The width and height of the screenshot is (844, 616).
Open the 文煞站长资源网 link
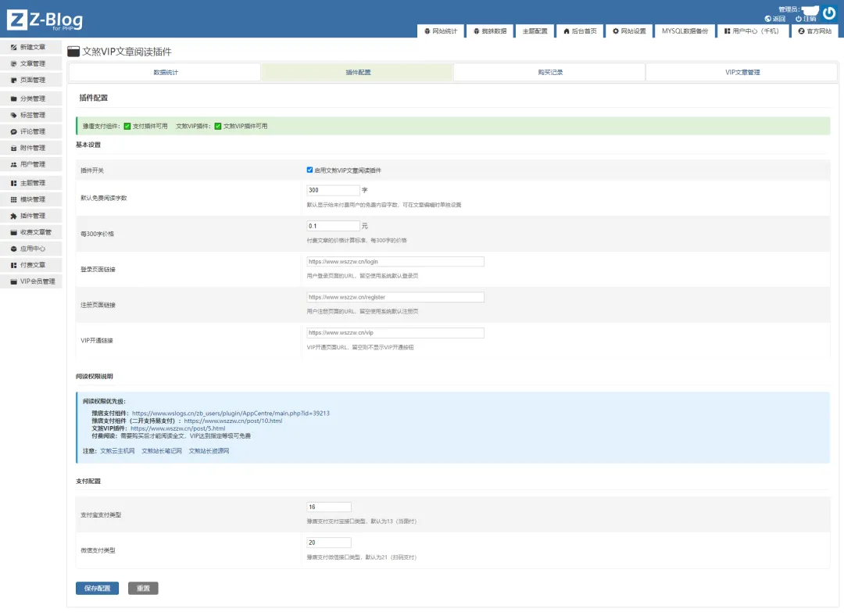point(209,451)
